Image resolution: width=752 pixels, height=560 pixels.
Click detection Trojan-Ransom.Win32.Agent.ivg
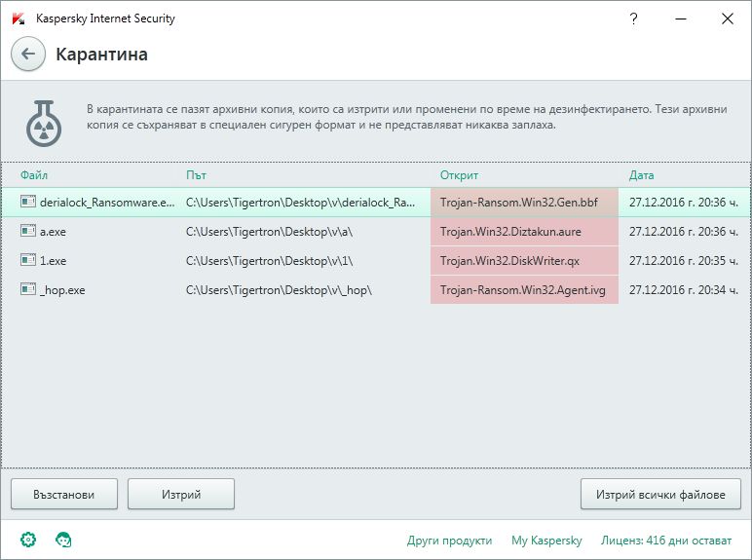click(523, 290)
